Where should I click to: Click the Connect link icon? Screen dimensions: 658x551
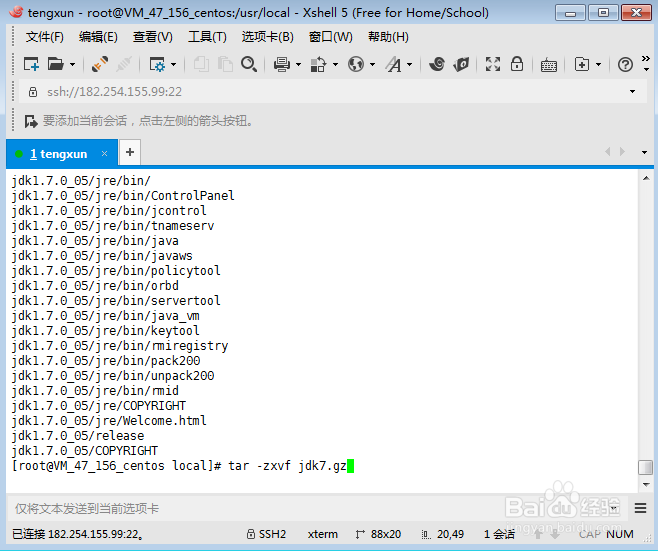pyautogui.click(x=100, y=64)
